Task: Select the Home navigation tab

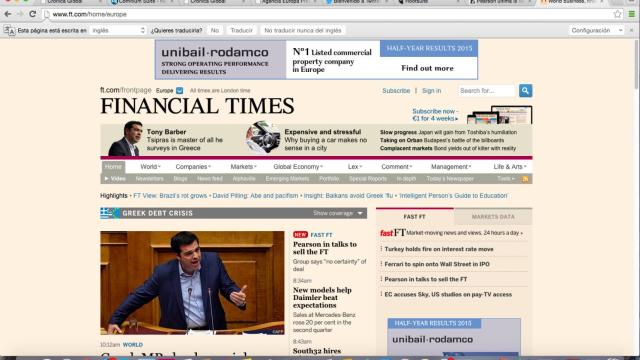Action: point(113,167)
